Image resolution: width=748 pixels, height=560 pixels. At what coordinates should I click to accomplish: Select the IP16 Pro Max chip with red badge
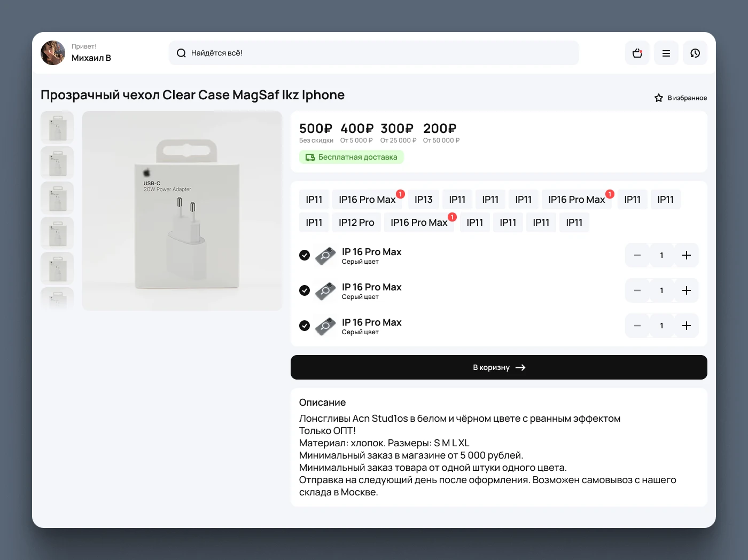(x=368, y=199)
